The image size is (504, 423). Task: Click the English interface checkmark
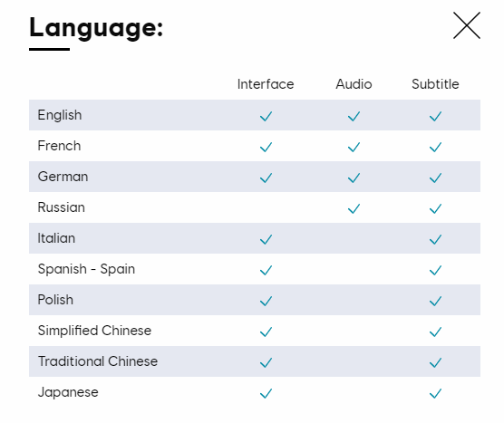click(x=266, y=116)
